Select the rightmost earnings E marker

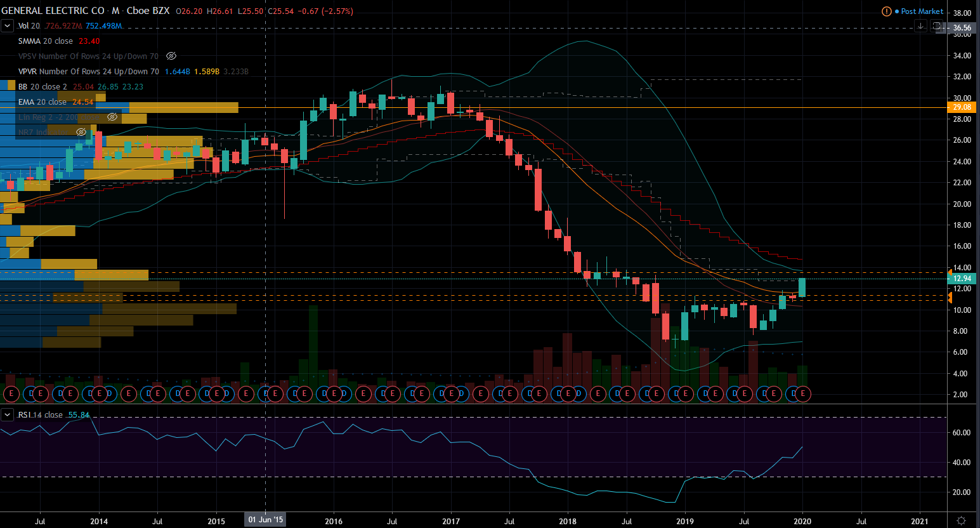pos(803,394)
